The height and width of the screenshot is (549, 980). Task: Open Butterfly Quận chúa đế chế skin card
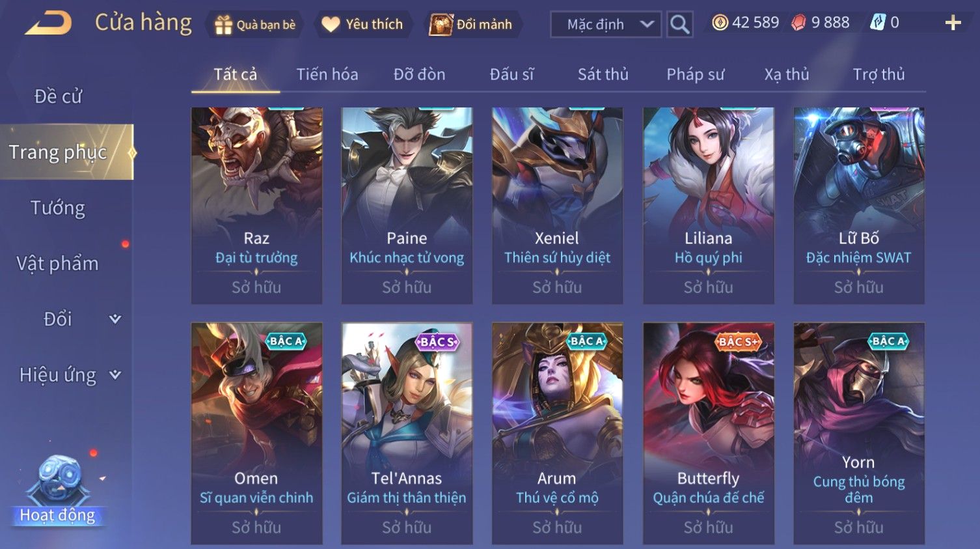[x=709, y=433]
